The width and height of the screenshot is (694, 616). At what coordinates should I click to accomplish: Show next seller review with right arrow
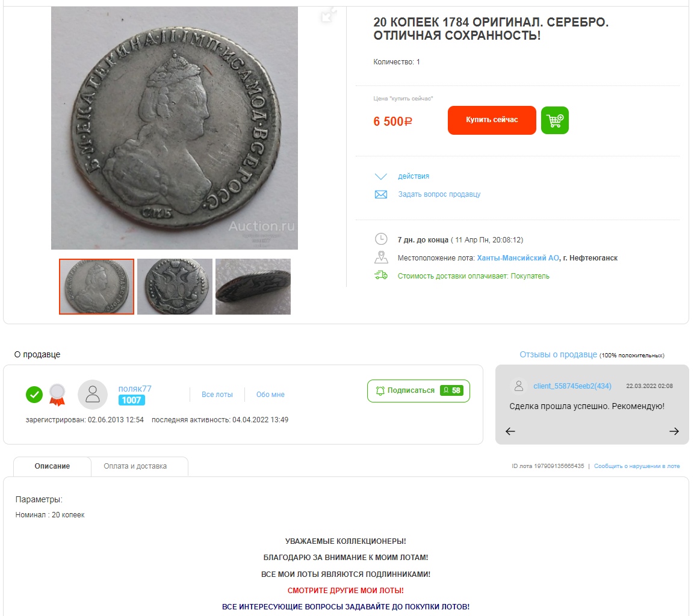tap(674, 431)
